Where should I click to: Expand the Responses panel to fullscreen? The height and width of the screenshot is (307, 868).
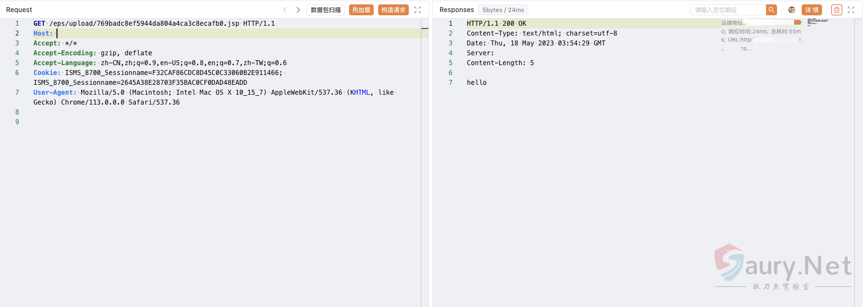click(851, 10)
